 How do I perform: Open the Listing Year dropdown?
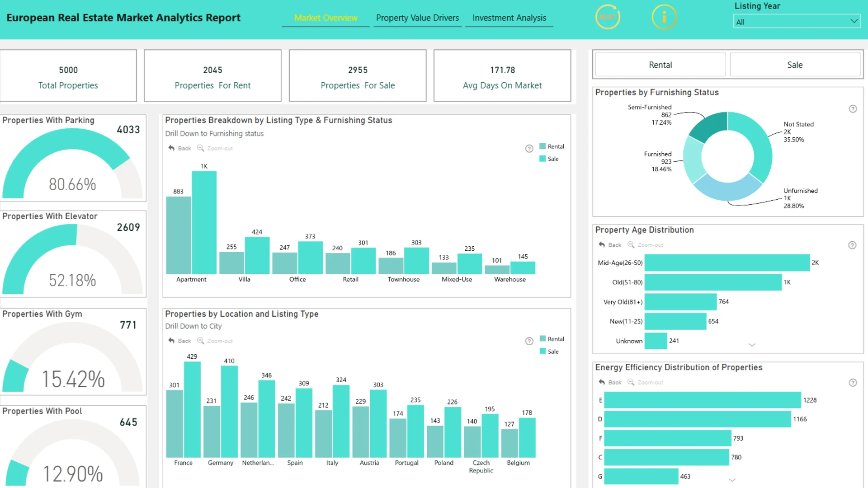tap(796, 21)
